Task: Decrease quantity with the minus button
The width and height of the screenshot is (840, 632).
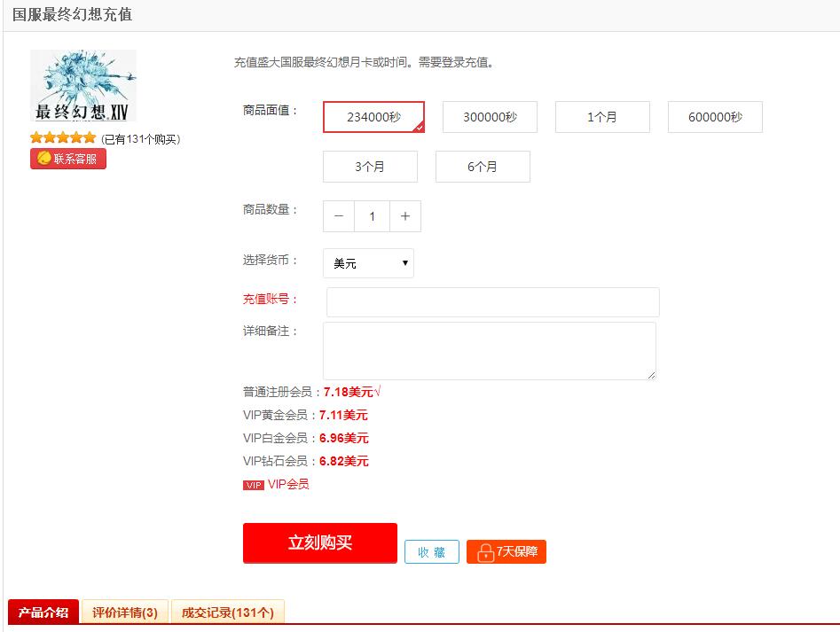Action: tap(339, 216)
